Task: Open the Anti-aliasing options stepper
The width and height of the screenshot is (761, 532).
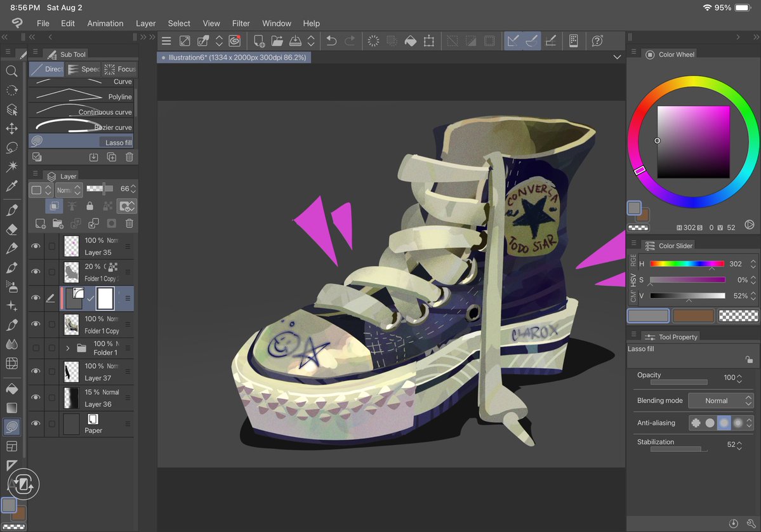Action: point(750,423)
